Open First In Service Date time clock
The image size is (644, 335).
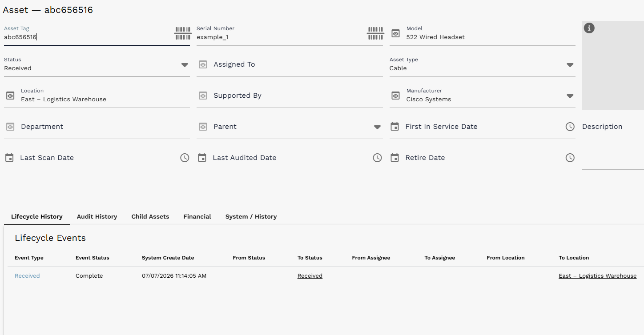click(570, 127)
